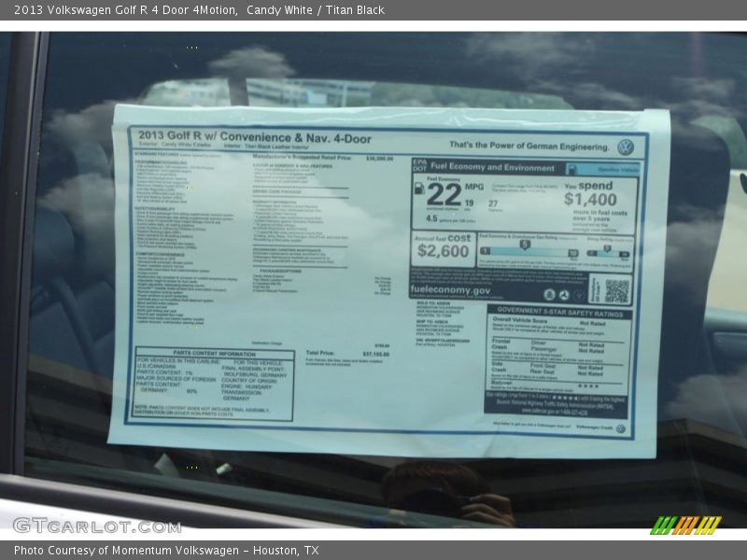
Task: Click the '$2,600' annual fuel cost value
Action: [x=443, y=250]
